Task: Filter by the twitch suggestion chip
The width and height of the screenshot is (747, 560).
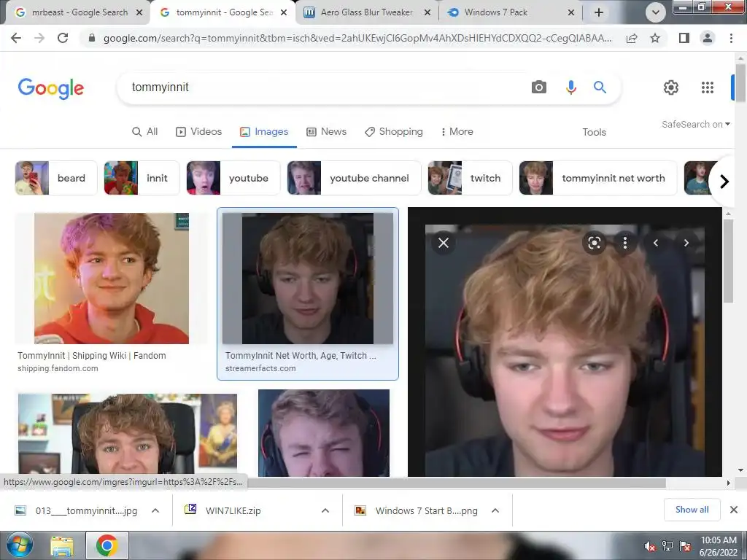Action: 470,178
